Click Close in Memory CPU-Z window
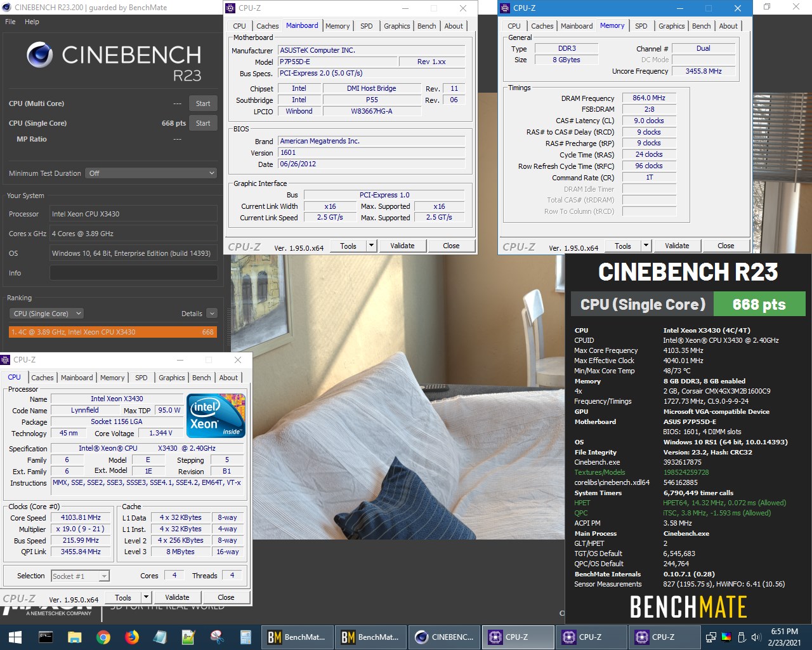Image resolution: width=812 pixels, height=650 pixels. point(726,246)
